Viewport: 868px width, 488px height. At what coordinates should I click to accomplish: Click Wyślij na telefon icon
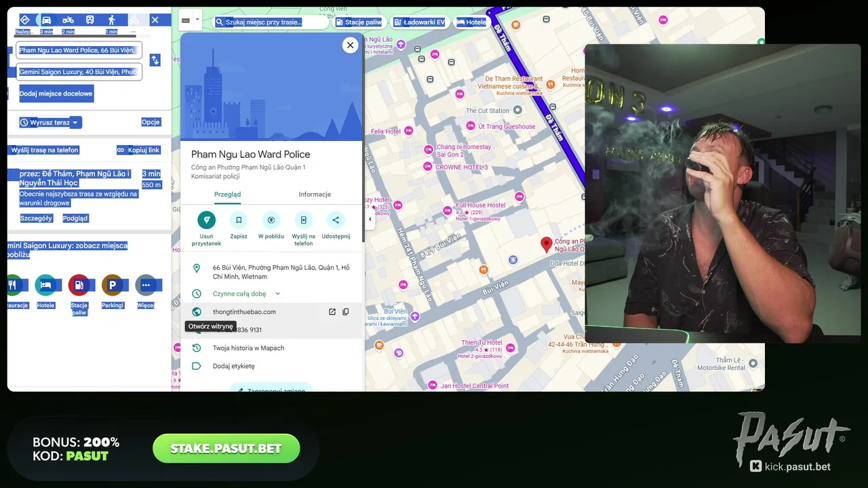303,220
